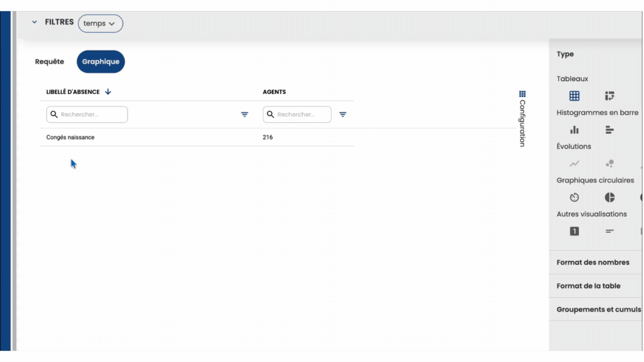
Task: Click the filter icon for Agents column
Action: pos(343,114)
